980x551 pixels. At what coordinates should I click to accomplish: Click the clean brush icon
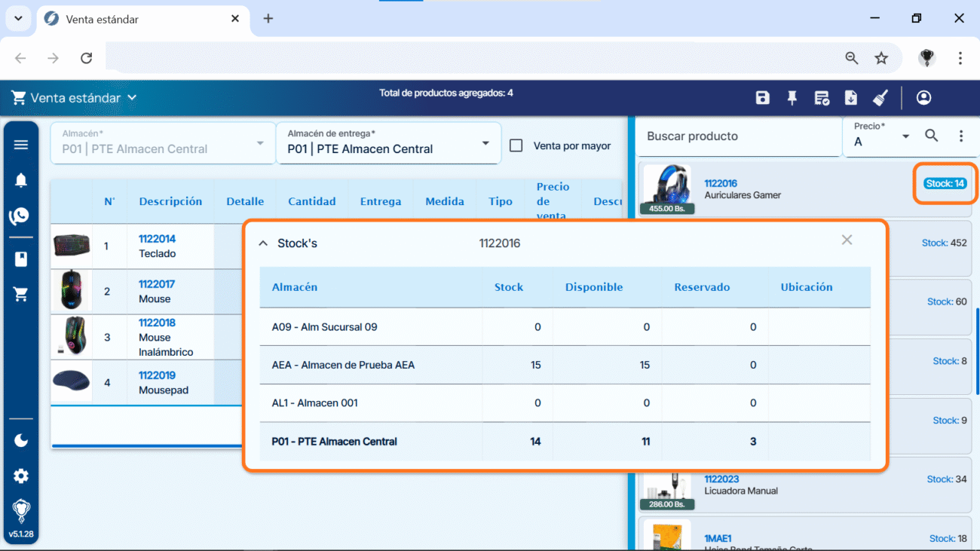tap(880, 98)
